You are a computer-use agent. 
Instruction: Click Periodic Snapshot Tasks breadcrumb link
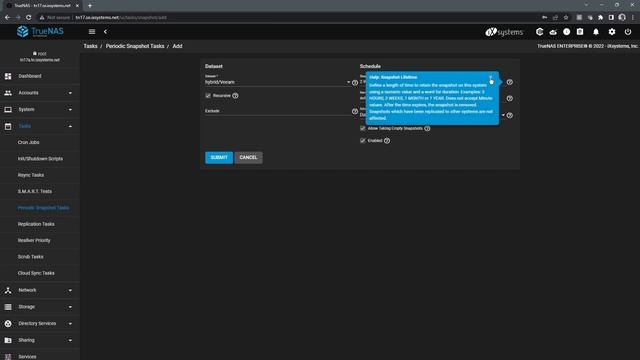[135, 46]
